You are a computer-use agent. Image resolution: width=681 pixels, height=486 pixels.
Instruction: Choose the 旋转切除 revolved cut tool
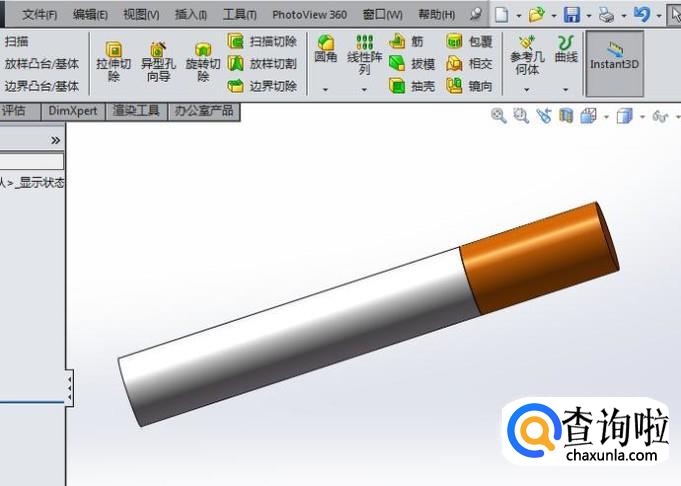203,61
